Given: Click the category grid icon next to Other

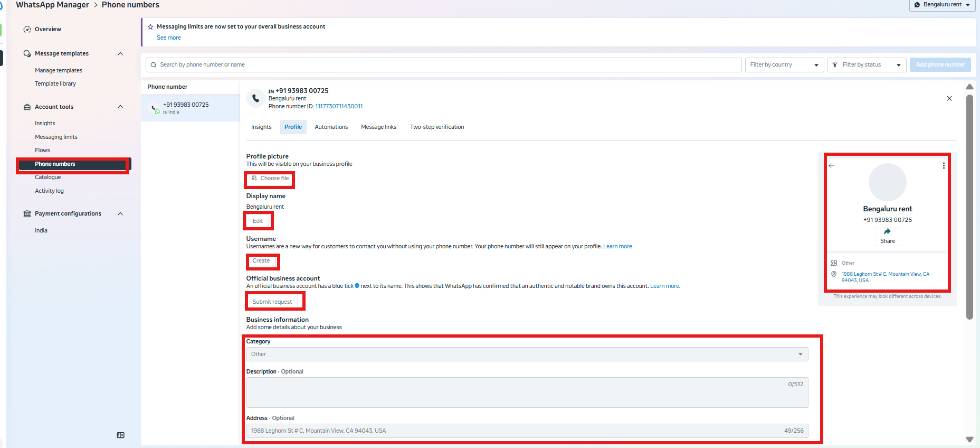Looking at the screenshot, I should (x=834, y=263).
